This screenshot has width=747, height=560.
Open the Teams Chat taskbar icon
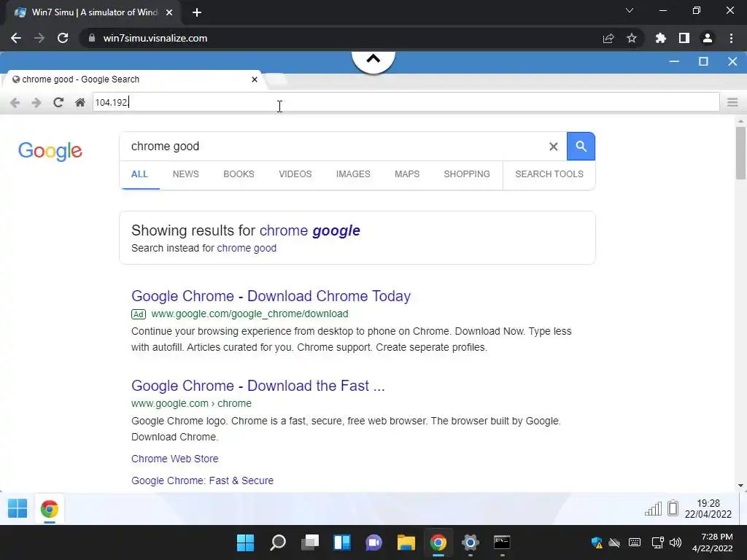374,542
